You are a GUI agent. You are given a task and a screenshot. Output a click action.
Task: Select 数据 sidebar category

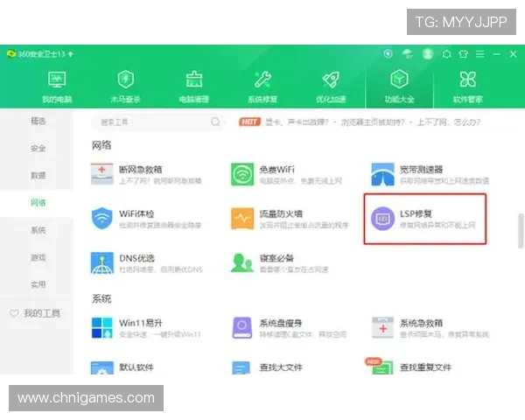coord(38,176)
